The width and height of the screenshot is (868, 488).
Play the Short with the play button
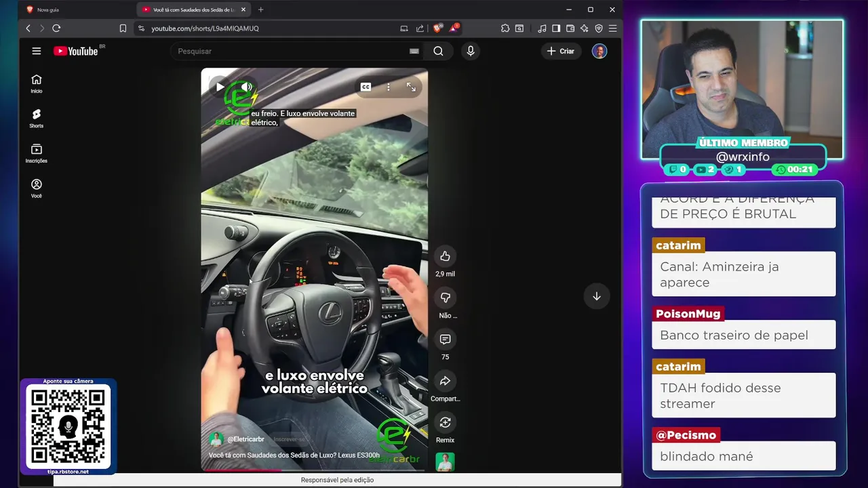[x=220, y=87]
